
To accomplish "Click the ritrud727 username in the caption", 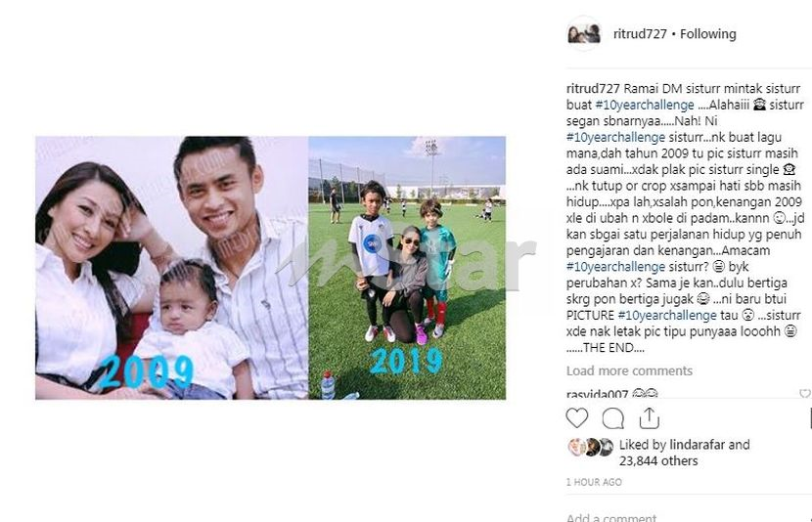I will tap(593, 88).
